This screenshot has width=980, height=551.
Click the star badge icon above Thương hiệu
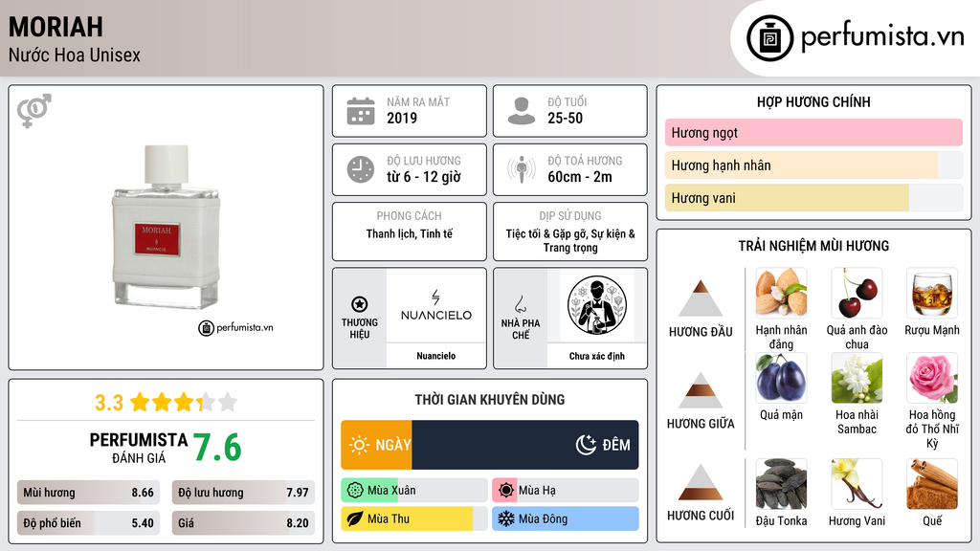coord(360,304)
